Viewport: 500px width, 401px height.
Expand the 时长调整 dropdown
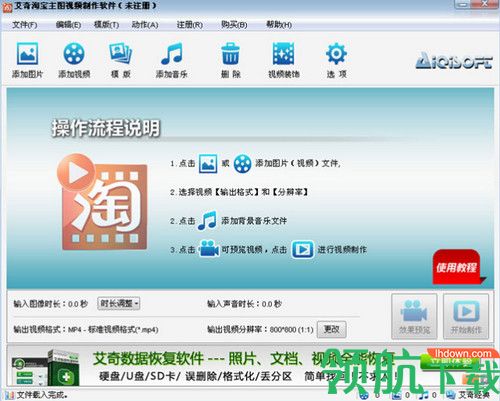click(118, 303)
